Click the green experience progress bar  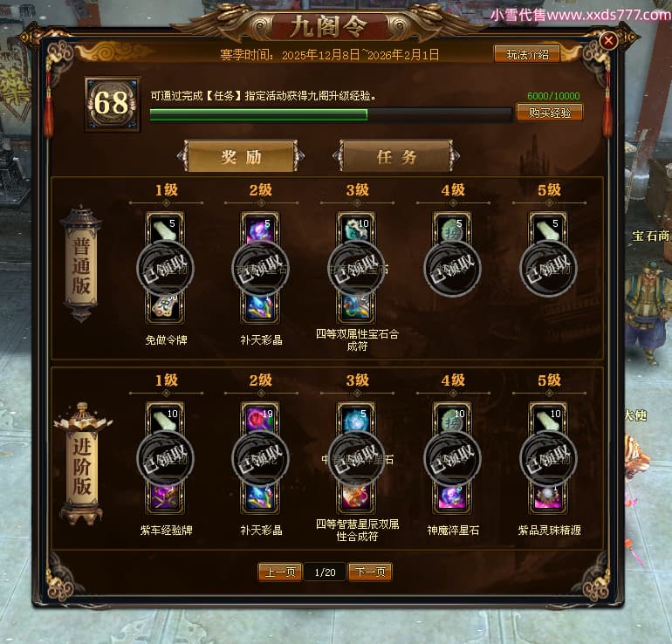[x=331, y=114]
